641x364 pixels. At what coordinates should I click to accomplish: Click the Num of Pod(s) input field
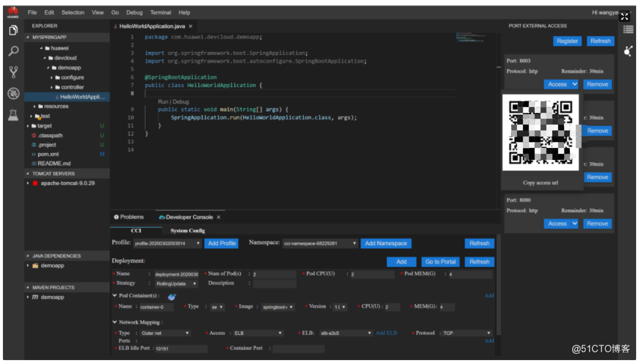(274, 275)
